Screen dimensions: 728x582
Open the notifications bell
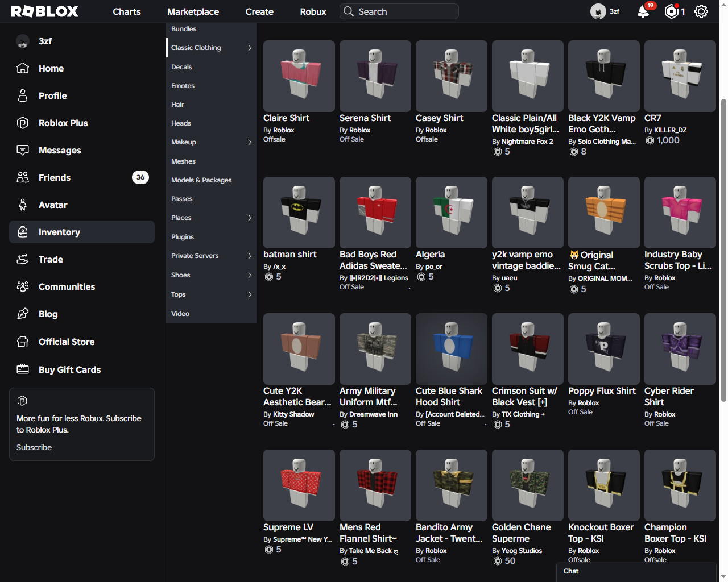tap(643, 11)
